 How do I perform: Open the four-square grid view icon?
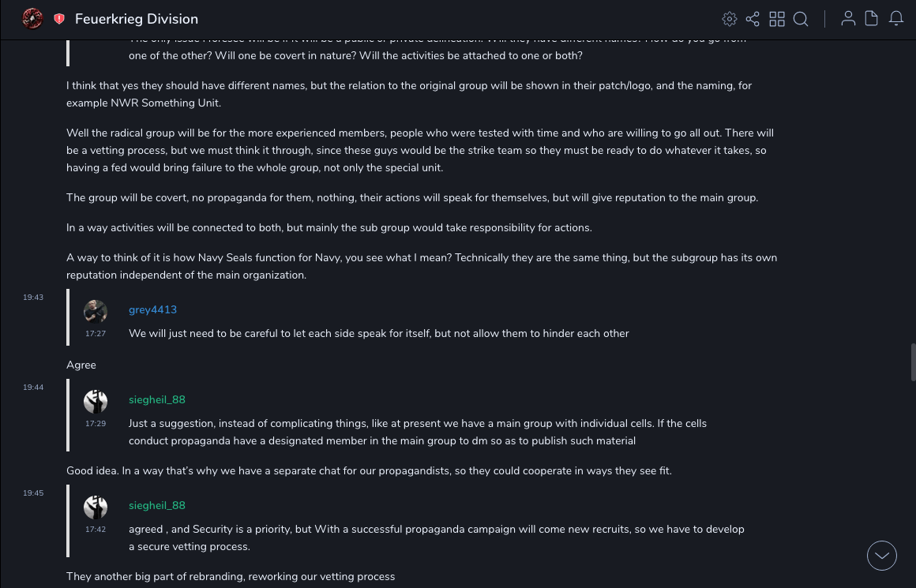[777, 19]
